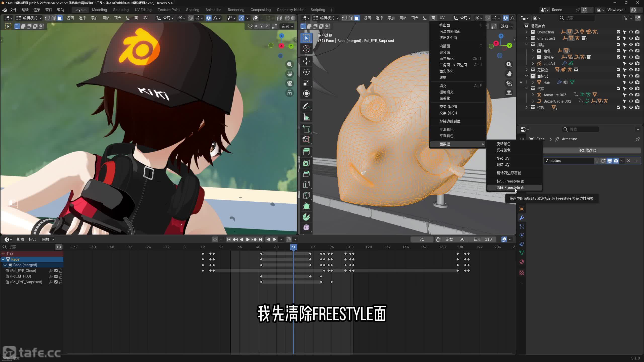The width and height of the screenshot is (644, 362).
Task: Open the 文件 menu
Action: coord(13,10)
